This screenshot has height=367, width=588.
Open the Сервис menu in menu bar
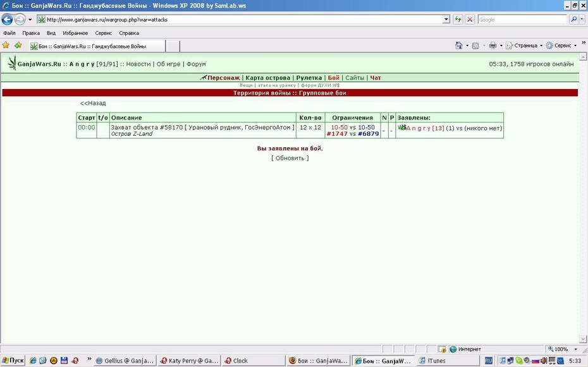103,33
